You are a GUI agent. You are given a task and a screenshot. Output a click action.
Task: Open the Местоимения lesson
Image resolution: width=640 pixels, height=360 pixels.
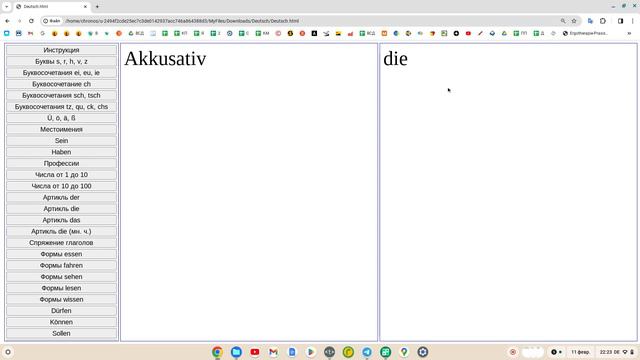(61, 129)
